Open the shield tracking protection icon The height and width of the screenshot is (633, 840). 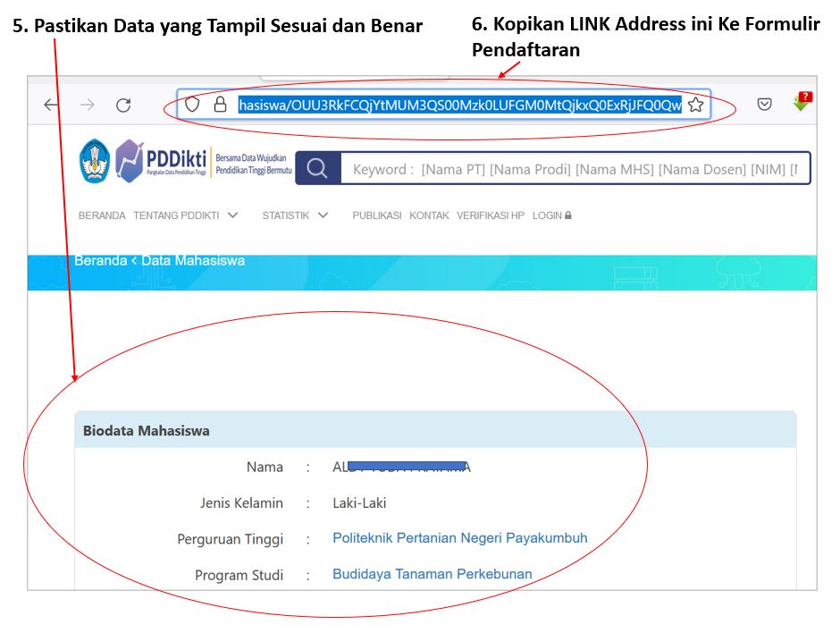[x=192, y=104]
